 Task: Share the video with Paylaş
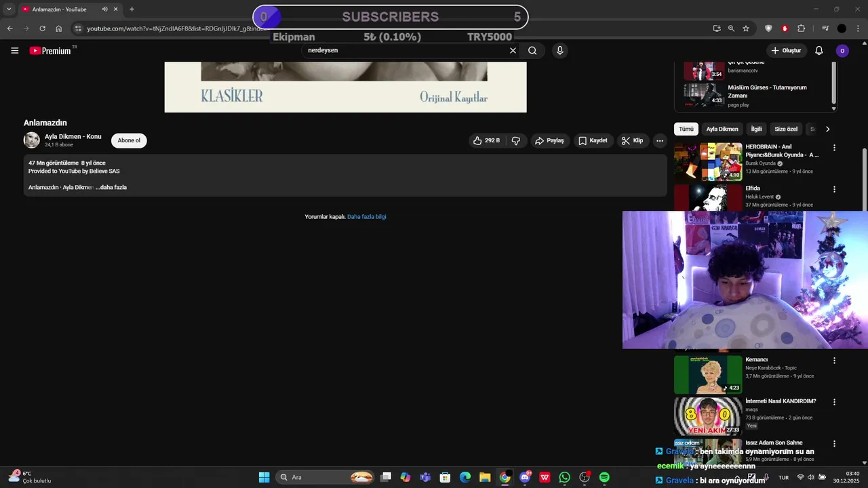pos(549,140)
